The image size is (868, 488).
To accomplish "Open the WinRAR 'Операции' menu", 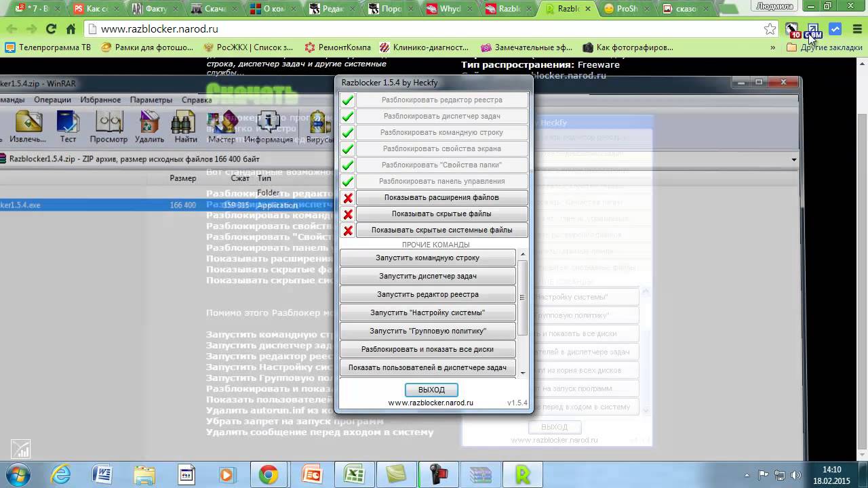I will tap(53, 100).
